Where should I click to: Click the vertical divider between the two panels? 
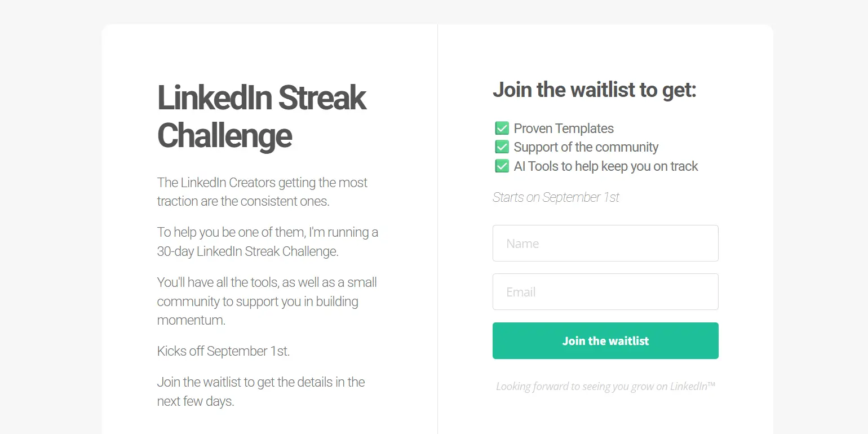(437, 225)
